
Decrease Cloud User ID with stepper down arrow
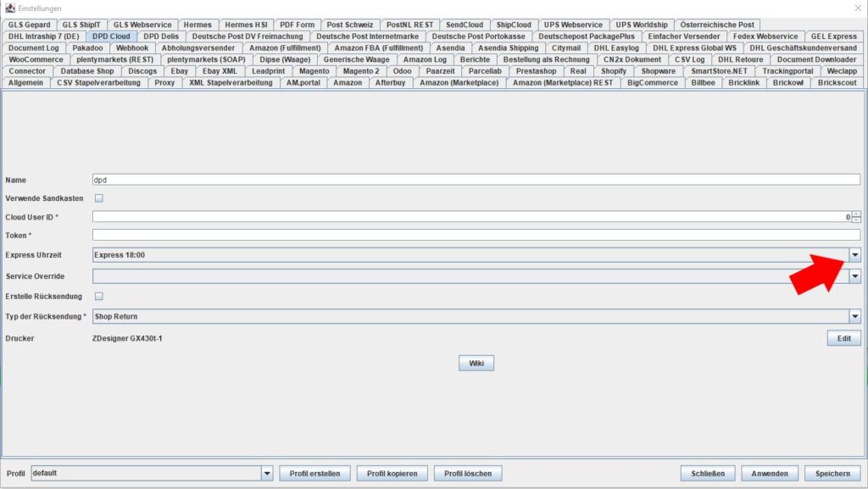tap(856, 219)
